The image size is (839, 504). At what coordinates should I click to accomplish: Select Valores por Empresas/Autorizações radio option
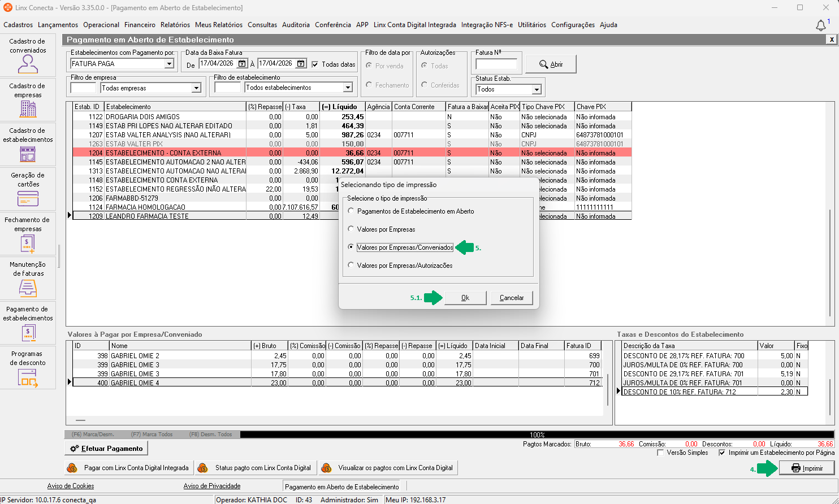pos(400,266)
